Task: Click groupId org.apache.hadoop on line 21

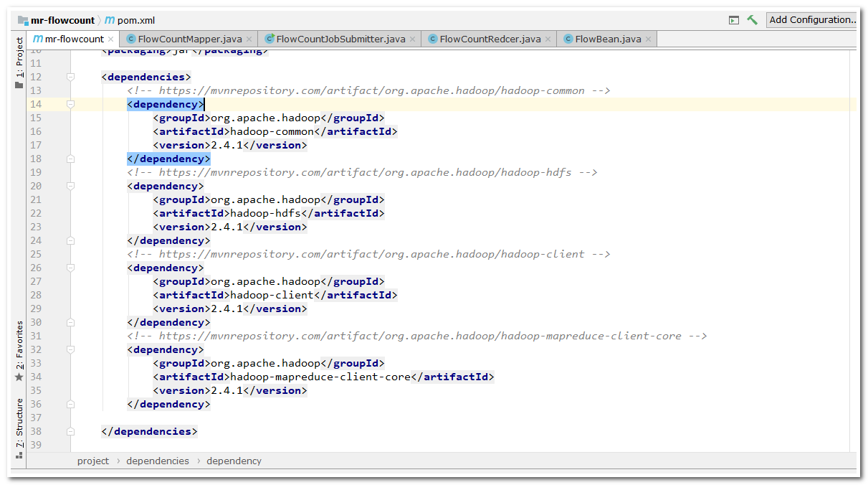Action: [265, 199]
